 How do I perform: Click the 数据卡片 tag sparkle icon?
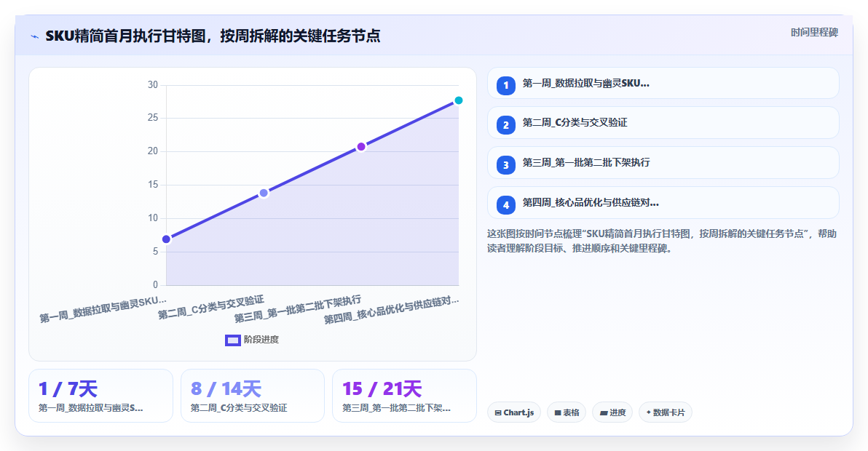(648, 412)
